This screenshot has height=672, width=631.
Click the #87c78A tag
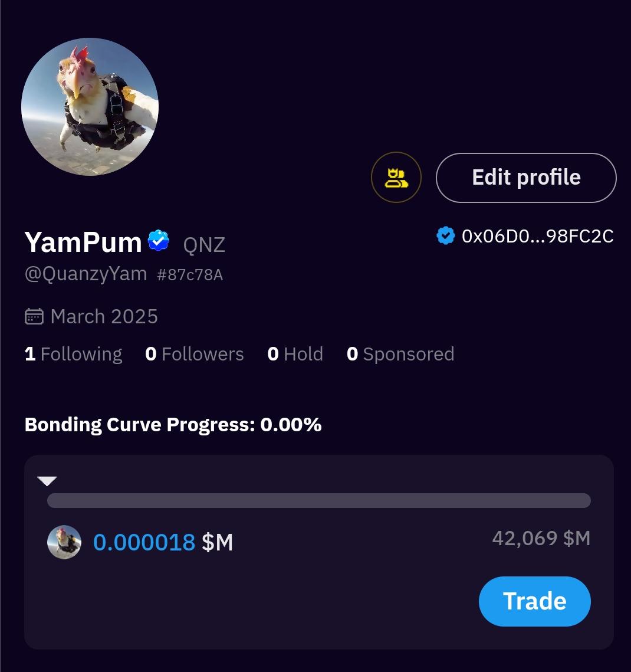click(x=190, y=275)
